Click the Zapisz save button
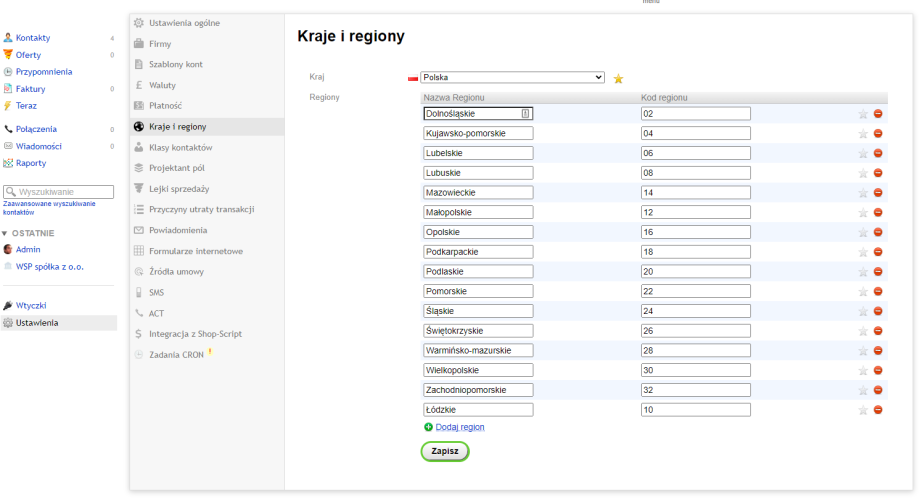This screenshot has width=920, height=504. [x=444, y=451]
